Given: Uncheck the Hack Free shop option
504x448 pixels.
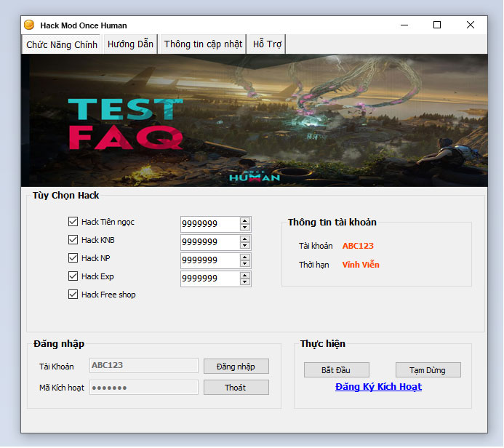Looking at the screenshot, I should tap(73, 295).
